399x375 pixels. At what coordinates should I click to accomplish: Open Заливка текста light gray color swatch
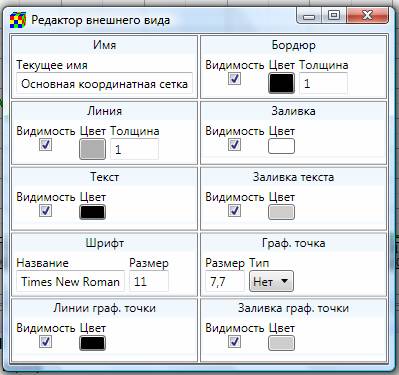[281, 212]
